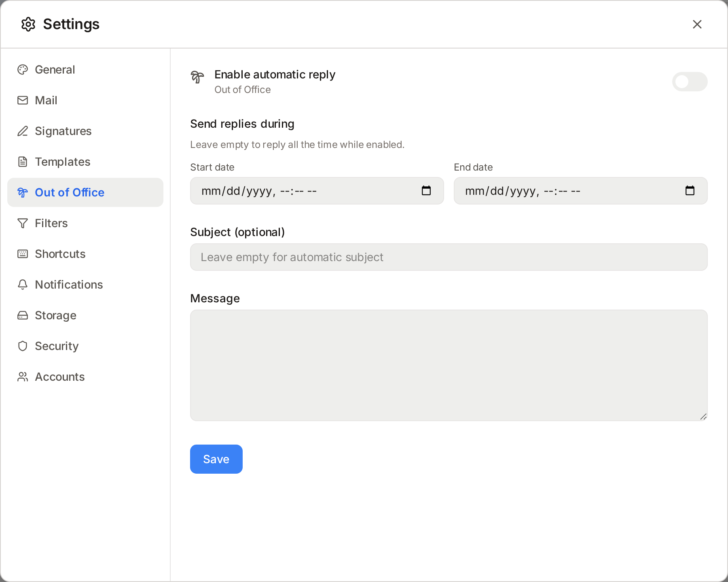The width and height of the screenshot is (728, 582).
Task: Open the End date calendar picker
Action: coord(690,191)
